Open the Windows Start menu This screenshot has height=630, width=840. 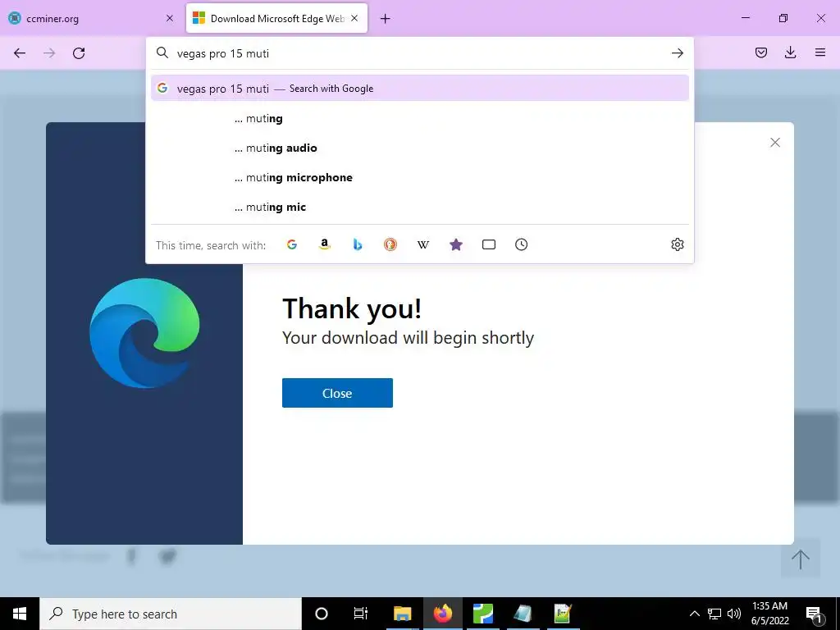pos(20,614)
